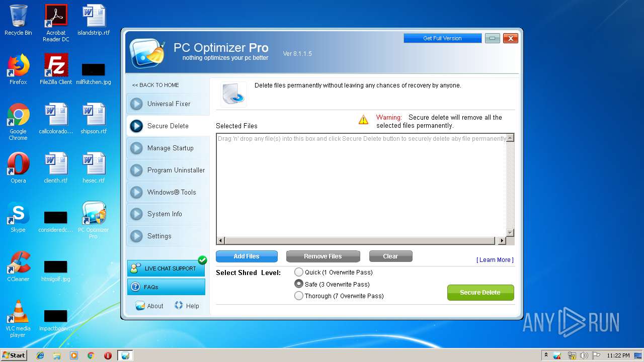This screenshot has height=362, width=644.
Task: Select PC Optimizer Pro desktop shortcut
Action: (94, 220)
